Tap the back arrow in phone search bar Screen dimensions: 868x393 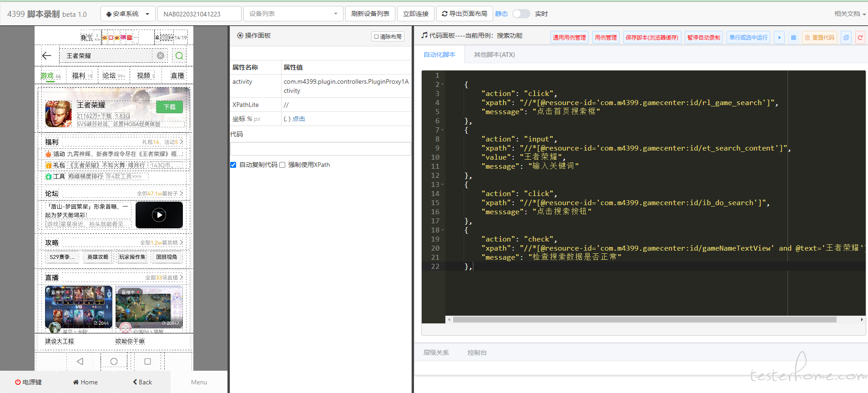[x=47, y=55]
